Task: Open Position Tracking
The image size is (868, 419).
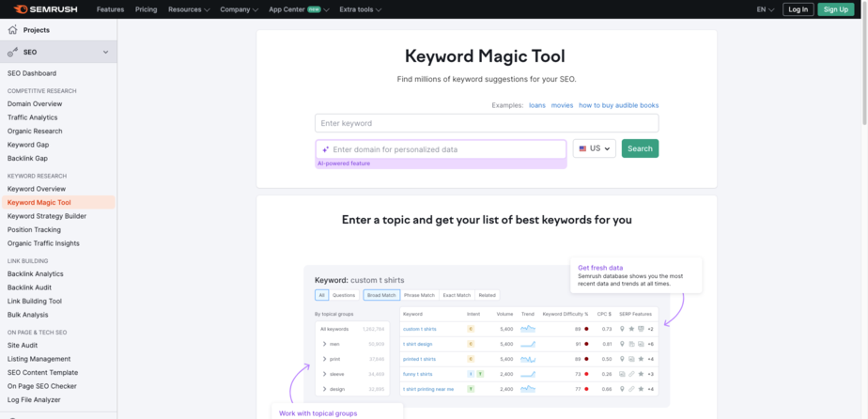Action: tap(35, 230)
